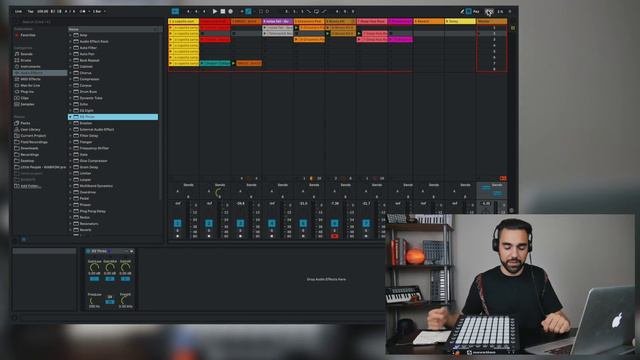640x360 pixels.
Task: Stop playback with the Stop button
Action: coord(223,11)
